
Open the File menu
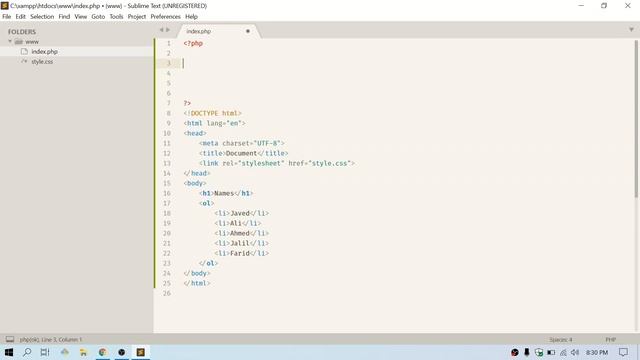point(7,17)
